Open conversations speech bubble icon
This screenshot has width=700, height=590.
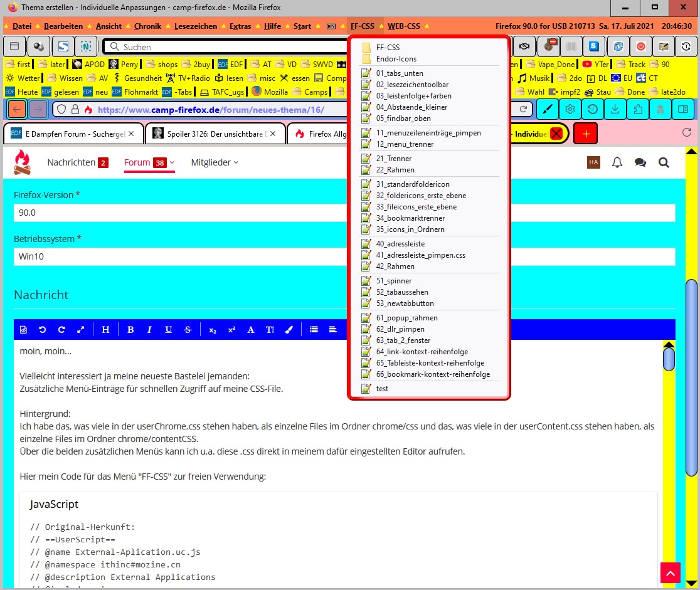640,162
